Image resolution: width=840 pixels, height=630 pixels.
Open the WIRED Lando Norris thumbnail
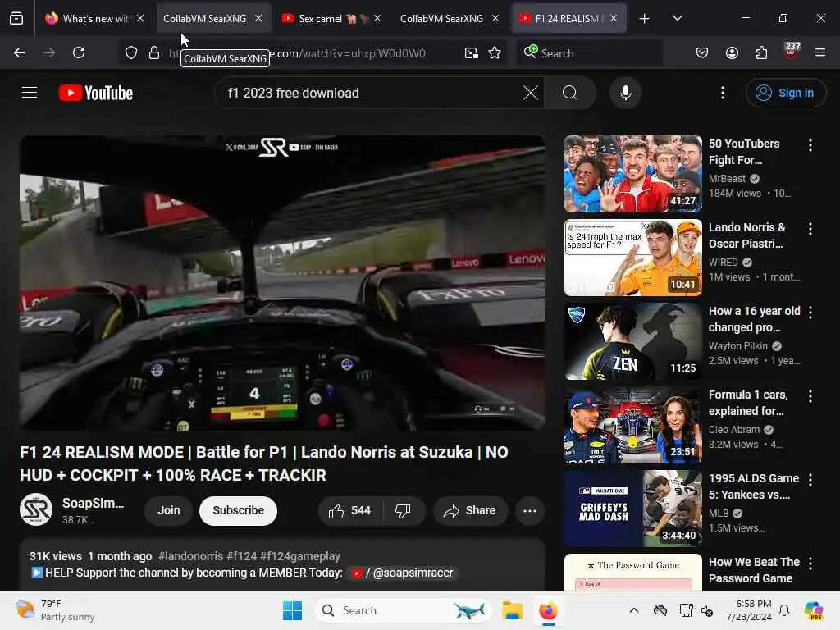point(632,257)
